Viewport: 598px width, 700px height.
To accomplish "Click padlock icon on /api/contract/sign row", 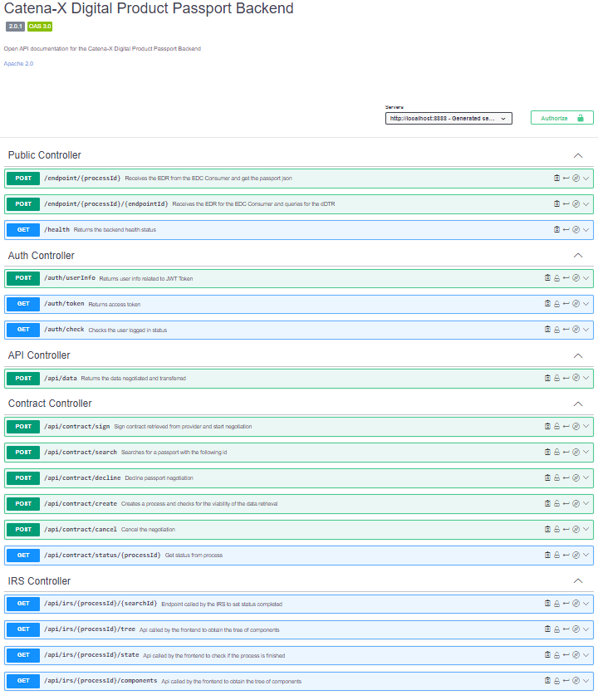I will (x=557, y=426).
